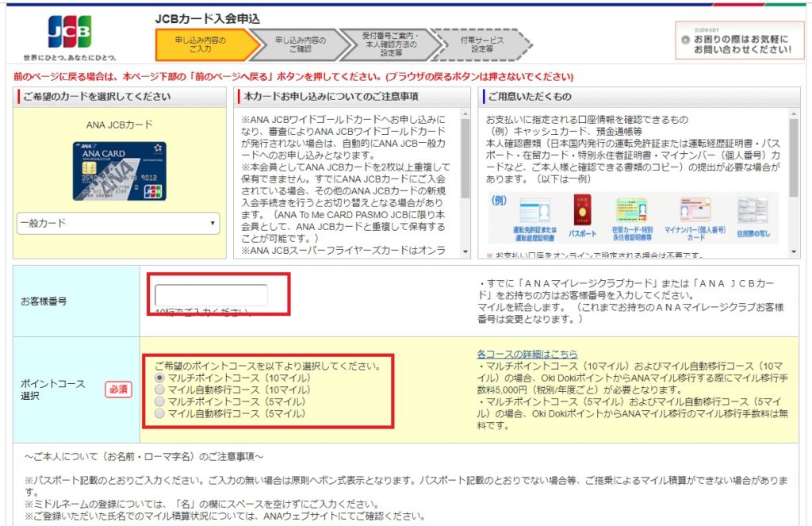Click the お客様番号 input field
This screenshot has width=812, height=526.
(211, 295)
